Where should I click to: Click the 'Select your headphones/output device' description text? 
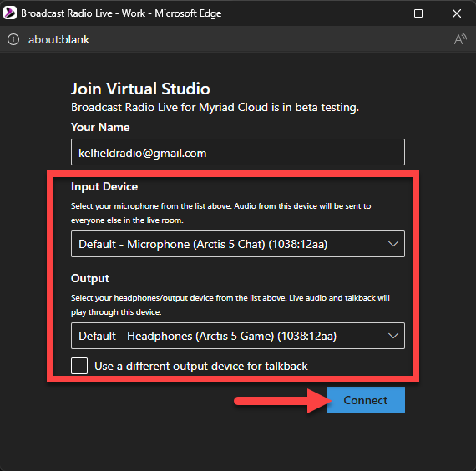point(230,305)
